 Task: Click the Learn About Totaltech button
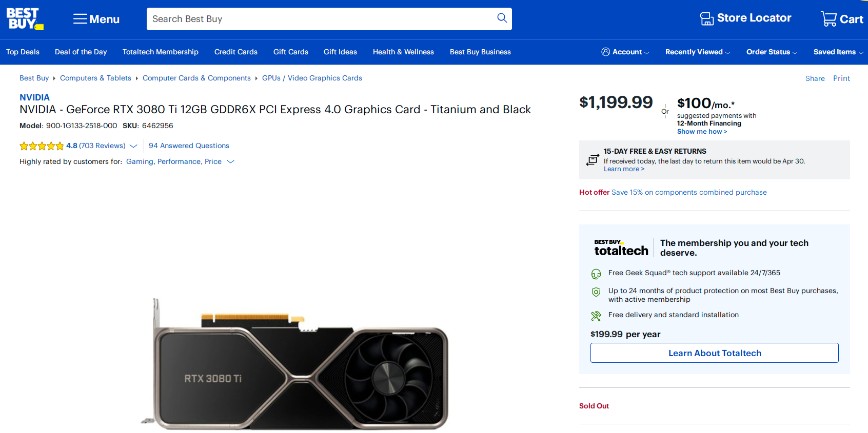(x=714, y=353)
